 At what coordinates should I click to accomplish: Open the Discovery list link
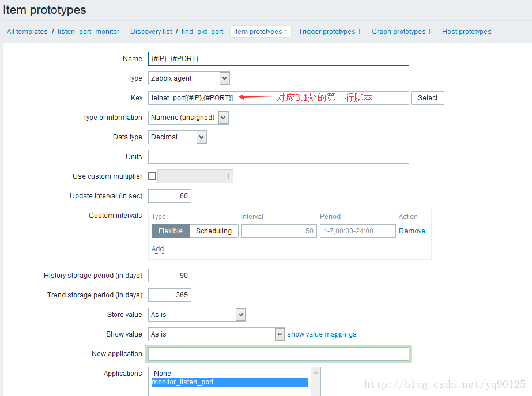[x=151, y=32]
